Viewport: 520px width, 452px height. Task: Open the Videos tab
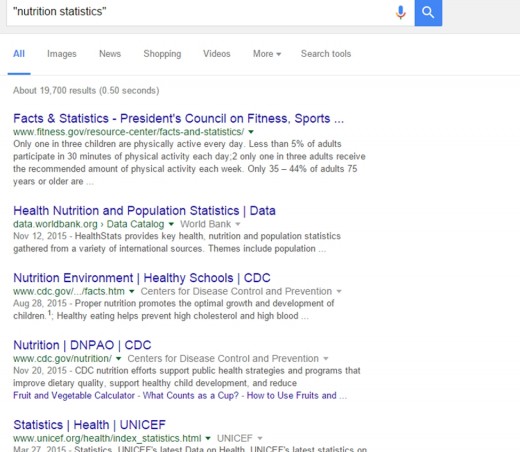pos(217,54)
